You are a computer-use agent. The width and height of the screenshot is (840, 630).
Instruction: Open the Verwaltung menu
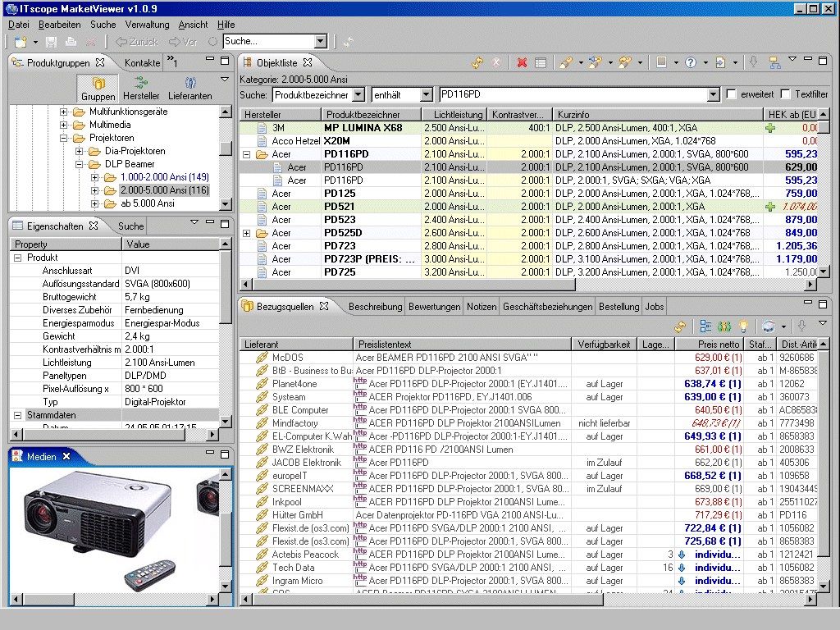coord(147,25)
